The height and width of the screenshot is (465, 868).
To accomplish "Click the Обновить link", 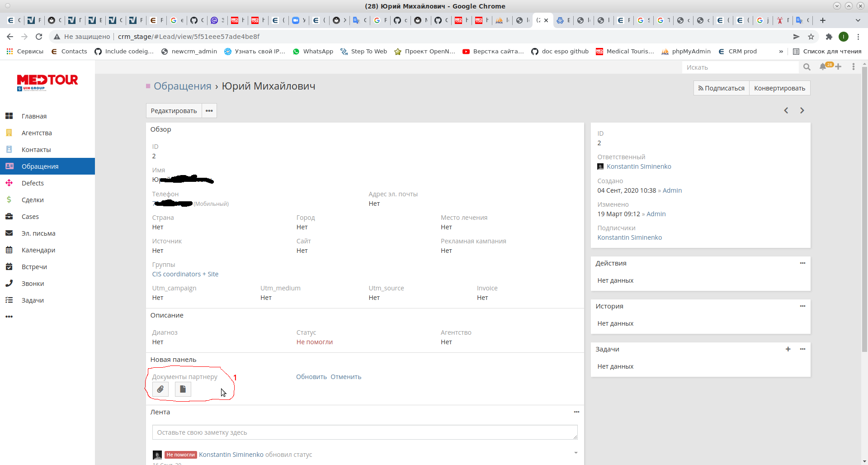I will [311, 377].
